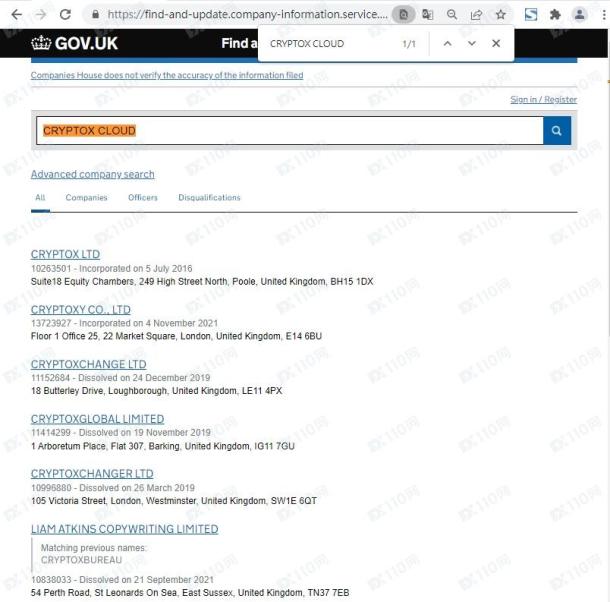Open Advanced company search link
This screenshot has width=610, height=602.
(93, 174)
